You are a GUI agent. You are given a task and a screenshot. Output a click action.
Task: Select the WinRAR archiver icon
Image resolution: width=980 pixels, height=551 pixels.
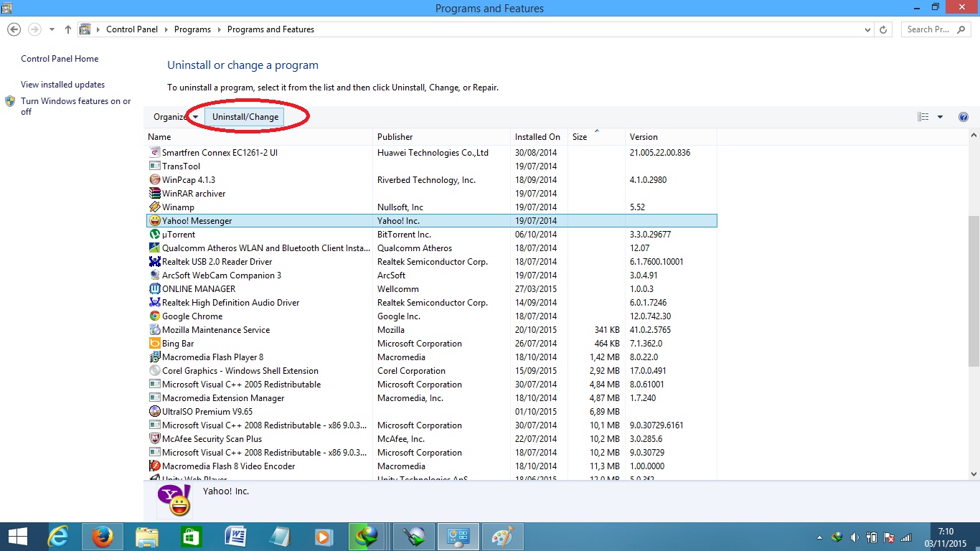click(154, 193)
